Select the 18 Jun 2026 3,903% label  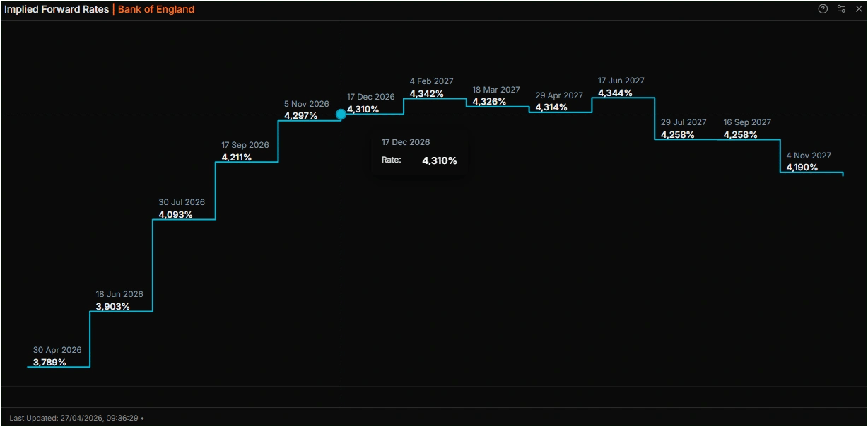(113, 307)
